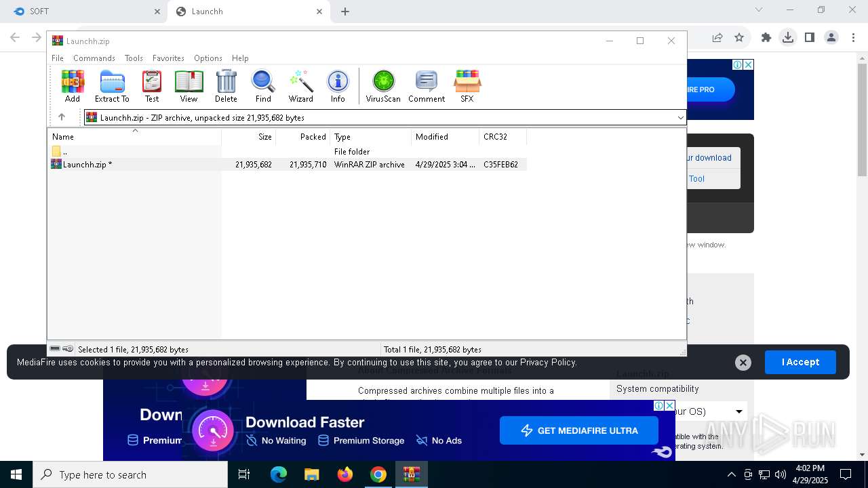Go up one folder level arrow
This screenshot has height=488, width=868.
tap(62, 117)
